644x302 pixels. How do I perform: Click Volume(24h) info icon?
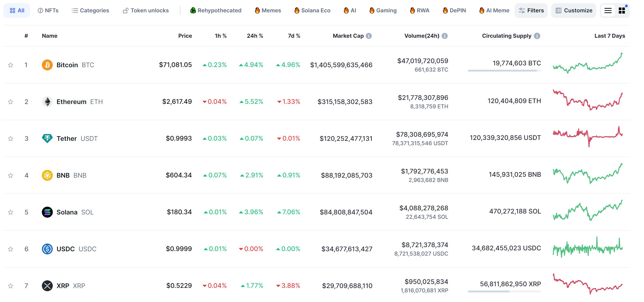(444, 36)
